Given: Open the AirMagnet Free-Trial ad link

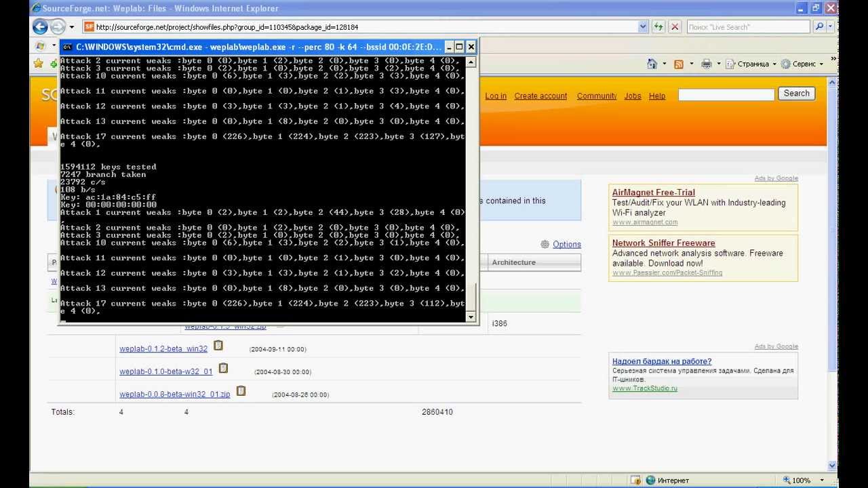Looking at the screenshot, I should pos(654,192).
